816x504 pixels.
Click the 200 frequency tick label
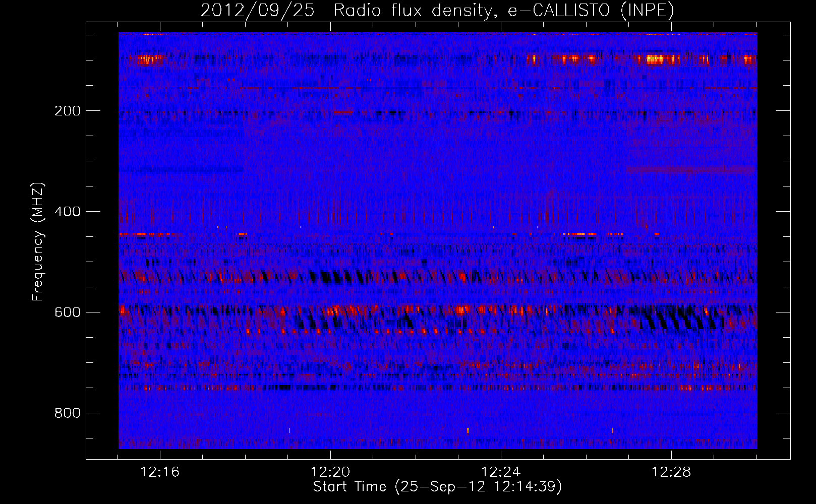[x=68, y=111]
